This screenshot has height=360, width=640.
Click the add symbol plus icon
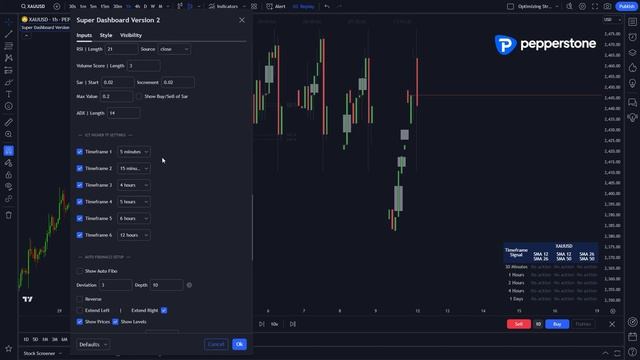pyautogui.click(x=57, y=6)
